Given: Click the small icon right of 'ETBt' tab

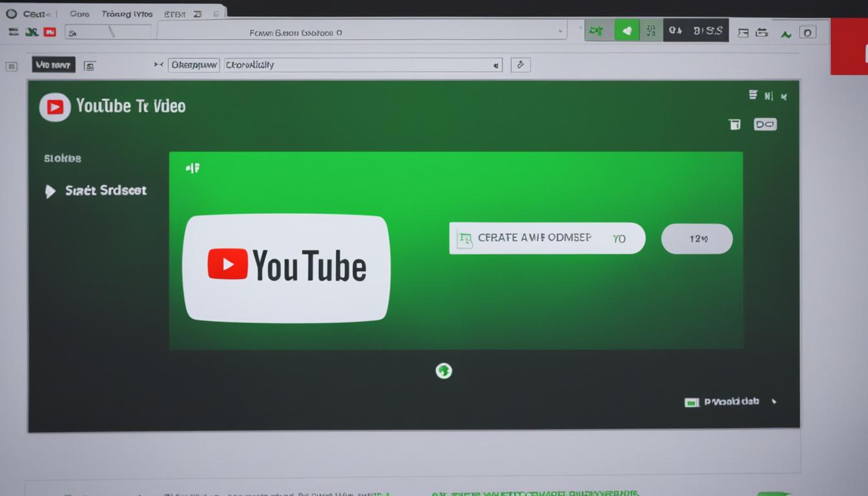Looking at the screenshot, I should click(x=198, y=14).
